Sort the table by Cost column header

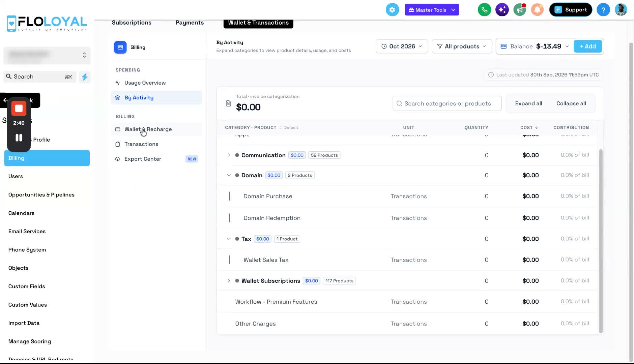529,127
